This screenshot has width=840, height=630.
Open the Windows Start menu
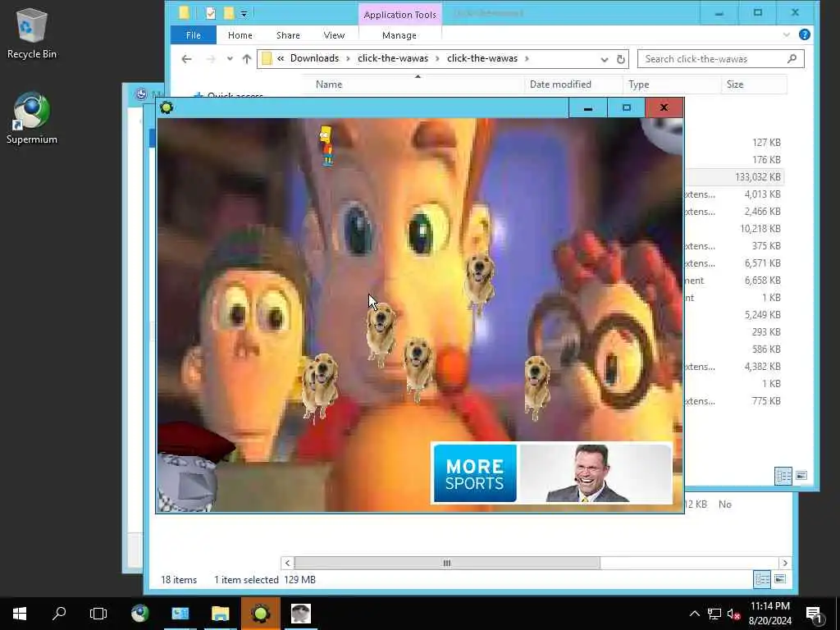coord(20,614)
